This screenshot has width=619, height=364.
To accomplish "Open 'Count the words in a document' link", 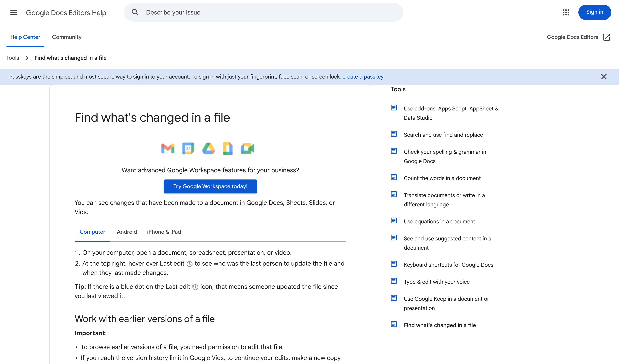I will click(x=442, y=178).
